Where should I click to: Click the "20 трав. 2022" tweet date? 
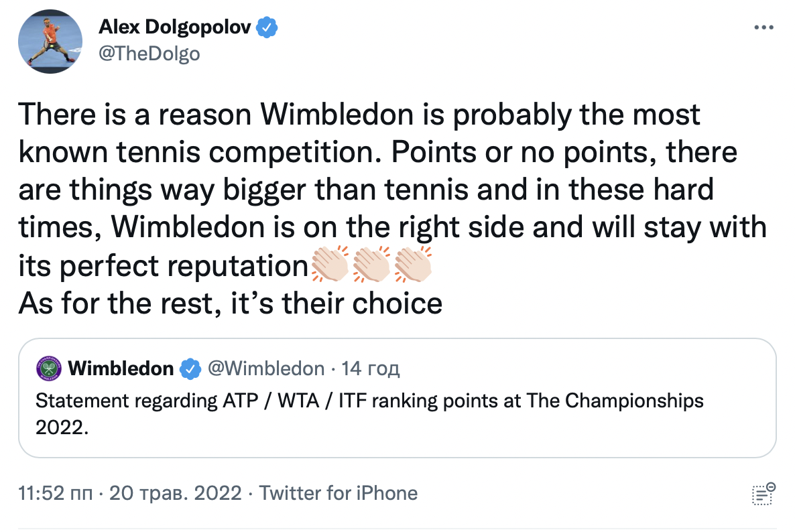tap(174, 494)
